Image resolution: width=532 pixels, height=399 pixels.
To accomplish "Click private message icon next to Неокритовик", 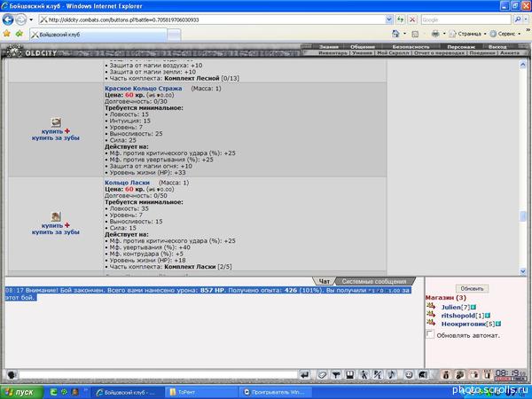I will click(x=431, y=323).
